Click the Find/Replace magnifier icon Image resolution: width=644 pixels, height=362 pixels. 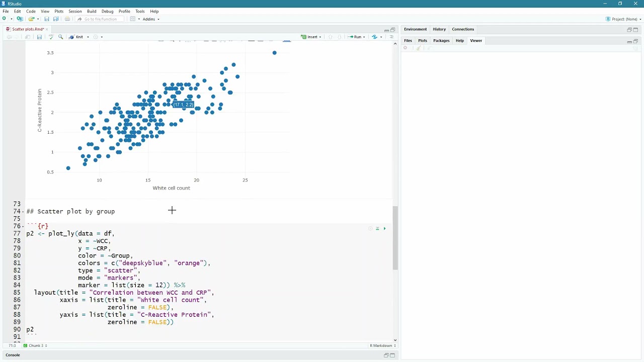[x=61, y=37]
